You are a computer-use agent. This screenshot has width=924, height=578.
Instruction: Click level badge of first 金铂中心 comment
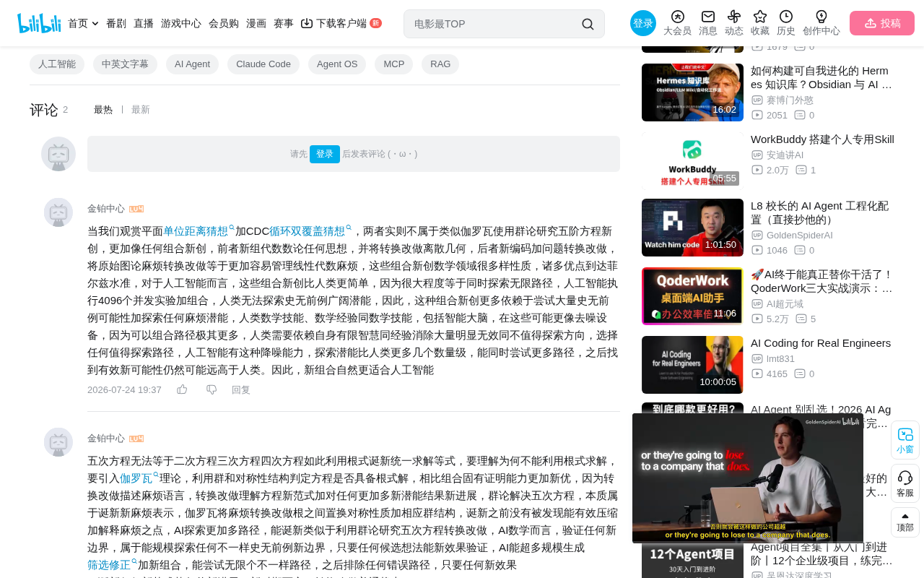136,209
